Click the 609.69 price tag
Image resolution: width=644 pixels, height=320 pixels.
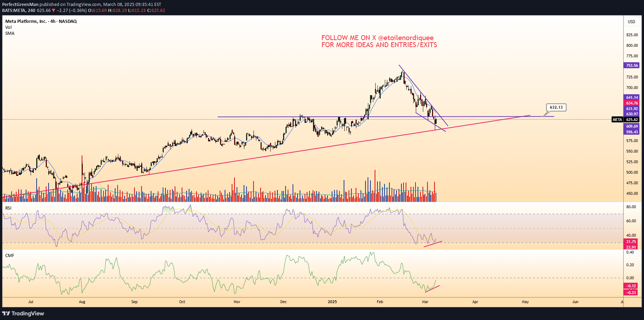pos(632,126)
